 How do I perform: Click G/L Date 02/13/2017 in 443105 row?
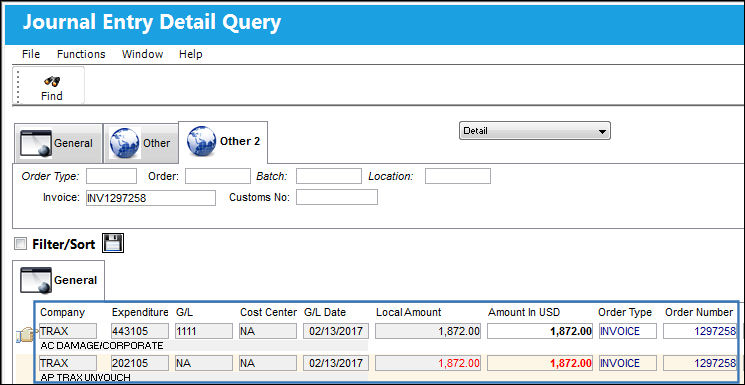point(336,331)
